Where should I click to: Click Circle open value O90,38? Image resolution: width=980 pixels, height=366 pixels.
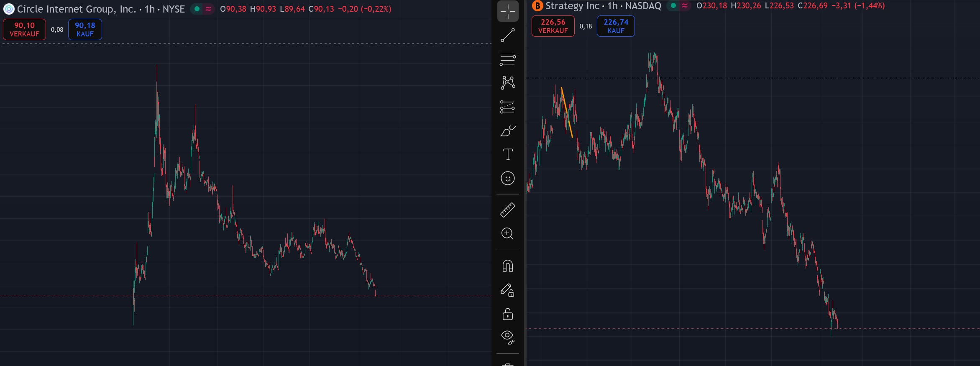pyautogui.click(x=233, y=9)
